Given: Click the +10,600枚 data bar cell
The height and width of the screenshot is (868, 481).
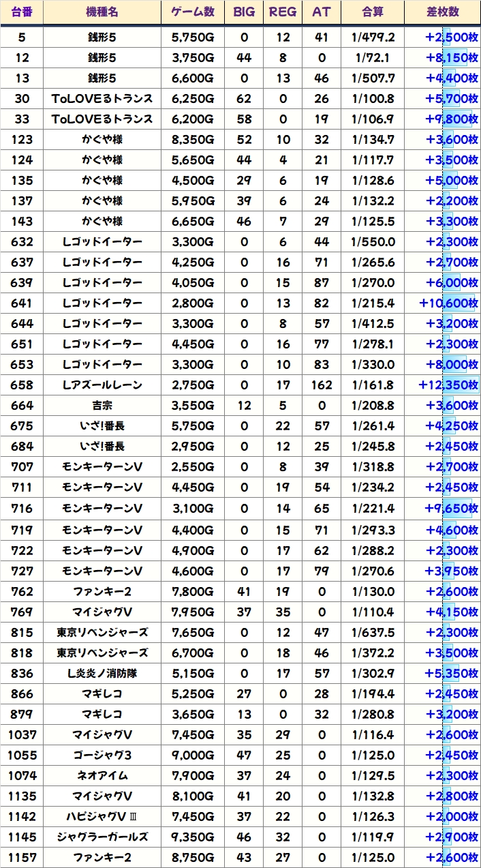Looking at the screenshot, I should click(x=448, y=303).
